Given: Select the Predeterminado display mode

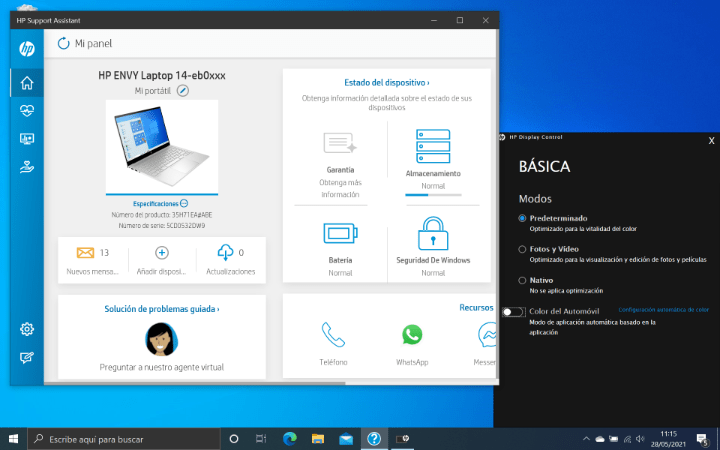Looking at the screenshot, I should tap(522, 218).
